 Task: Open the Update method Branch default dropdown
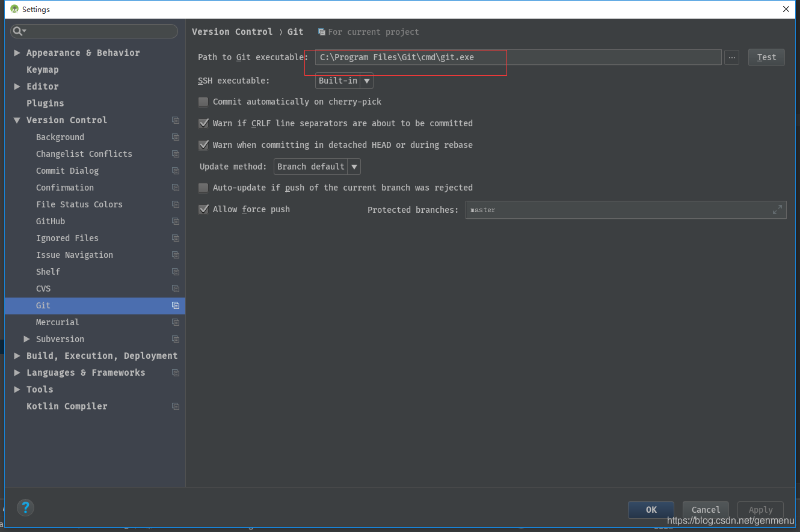317,167
